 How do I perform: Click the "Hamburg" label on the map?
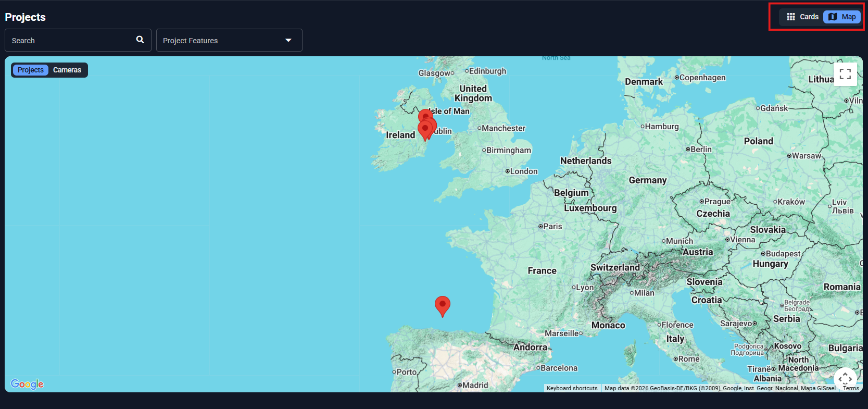coord(662,127)
